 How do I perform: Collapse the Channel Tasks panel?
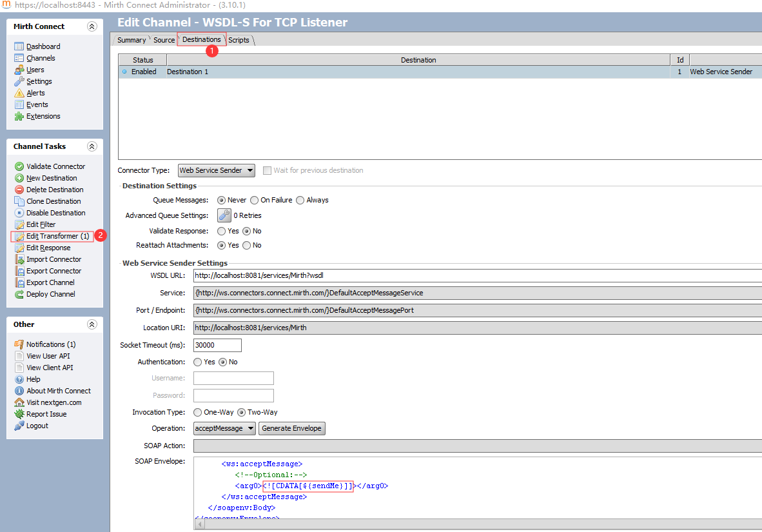(92, 146)
